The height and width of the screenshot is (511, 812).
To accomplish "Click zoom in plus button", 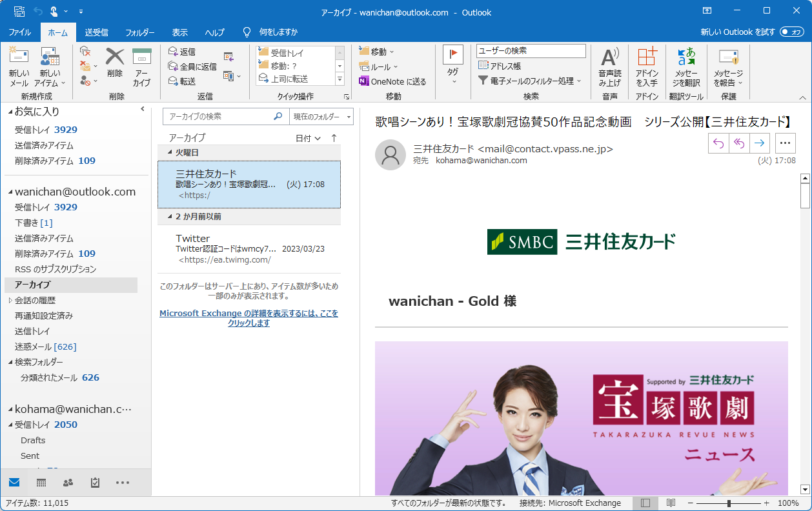I will click(766, 503).
